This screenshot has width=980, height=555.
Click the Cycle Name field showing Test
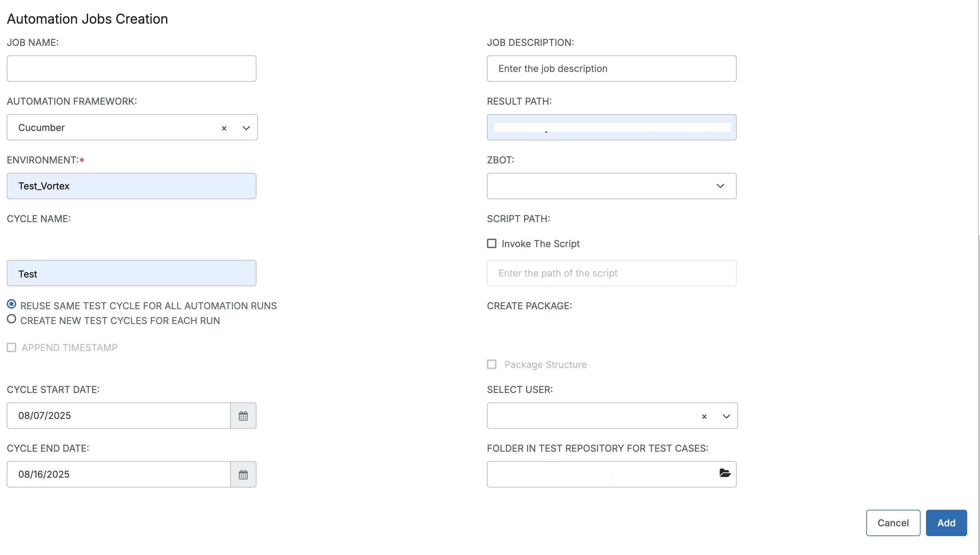(132, 273)
